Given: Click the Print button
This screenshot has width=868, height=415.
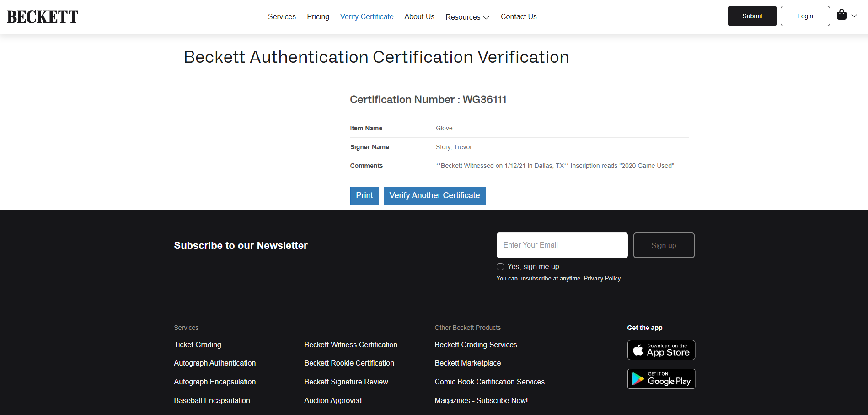Looking at the screenshot, I should pyautogui.click(x=364, y=196).
